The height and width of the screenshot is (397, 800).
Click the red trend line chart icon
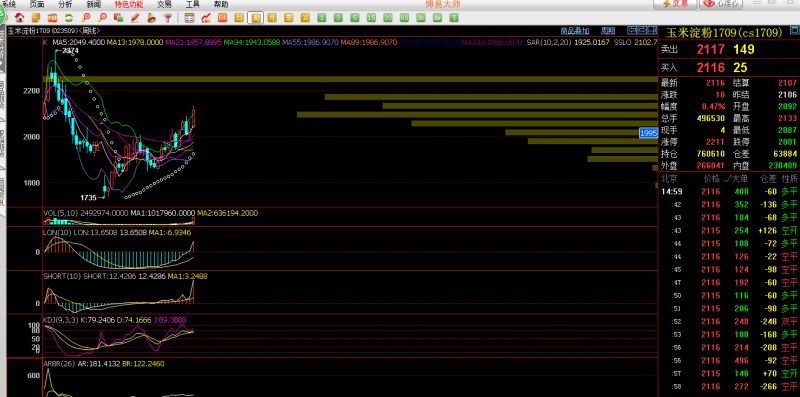[x=206, y=18]
